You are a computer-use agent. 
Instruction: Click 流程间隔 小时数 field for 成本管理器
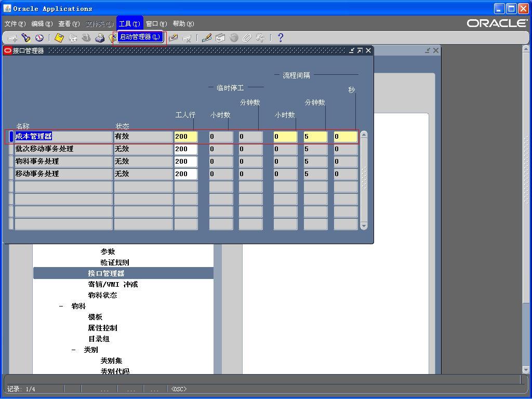click(285, 137)
